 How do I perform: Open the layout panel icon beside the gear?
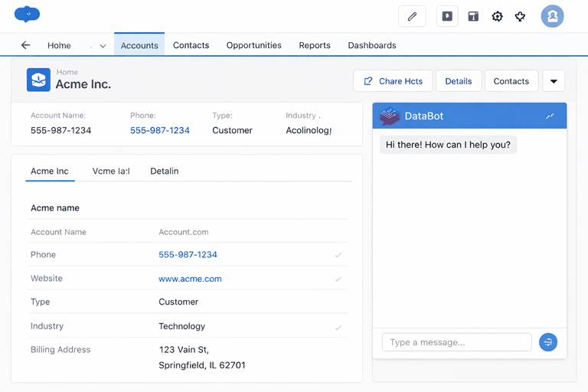pos(473,16)
